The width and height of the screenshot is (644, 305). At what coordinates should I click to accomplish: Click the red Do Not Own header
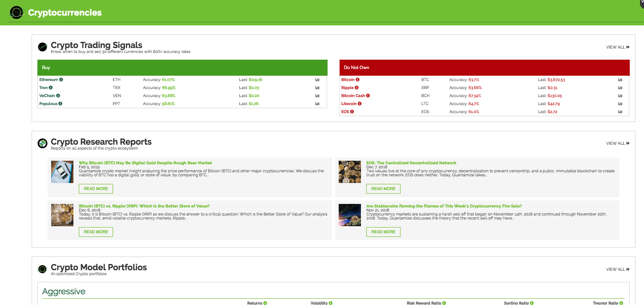point(485,68)
